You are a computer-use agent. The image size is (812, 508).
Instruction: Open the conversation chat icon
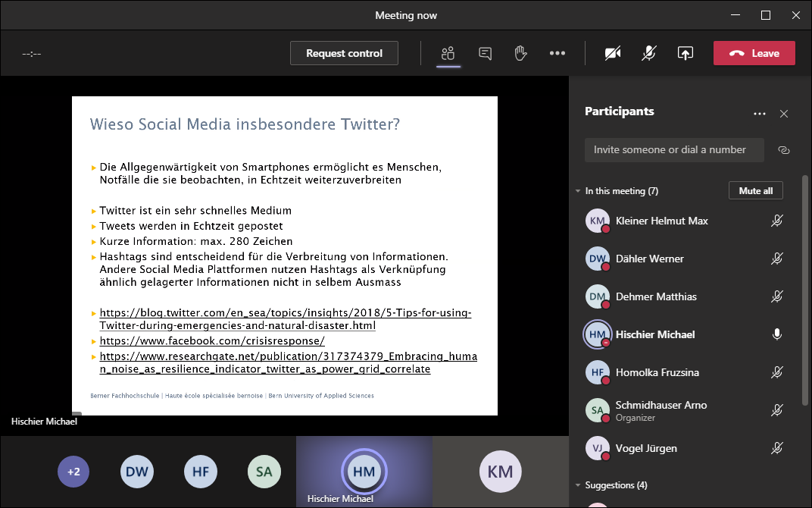[485, 53]
